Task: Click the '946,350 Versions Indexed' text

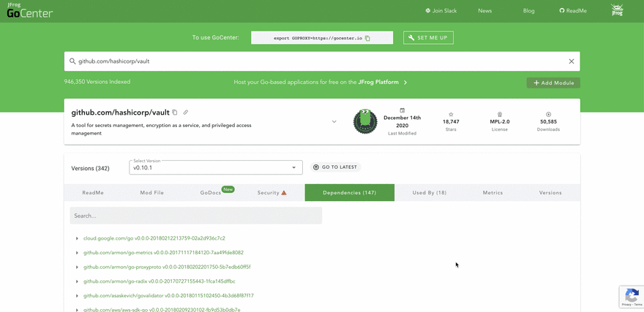Action: tap(97, 82)
